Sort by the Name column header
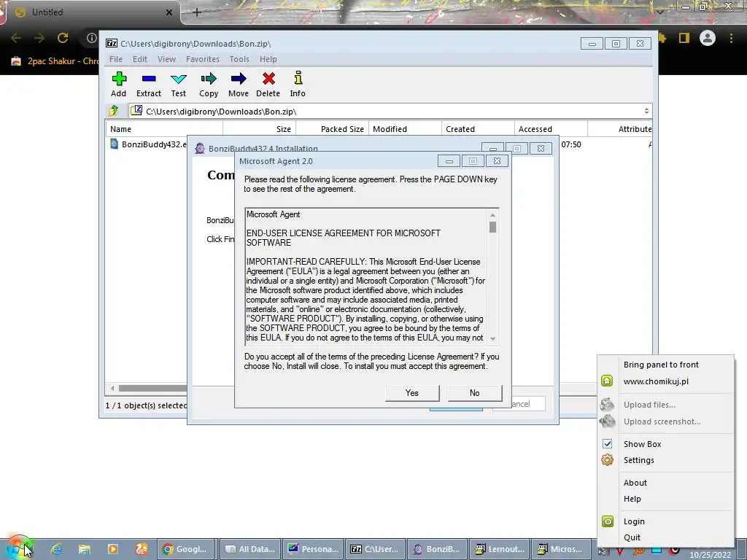The width and height of the screenshot is (747, 560). pos(164,129)
